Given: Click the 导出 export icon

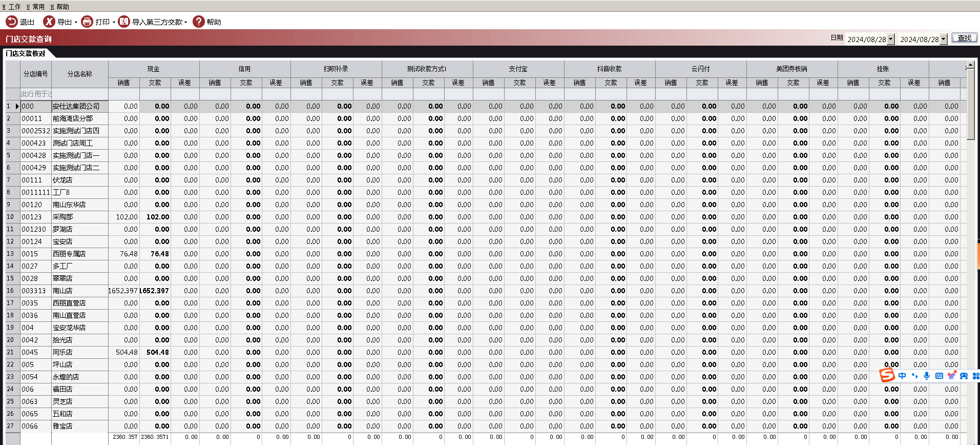Looking at the screenshot, I should tap(49, 22).
